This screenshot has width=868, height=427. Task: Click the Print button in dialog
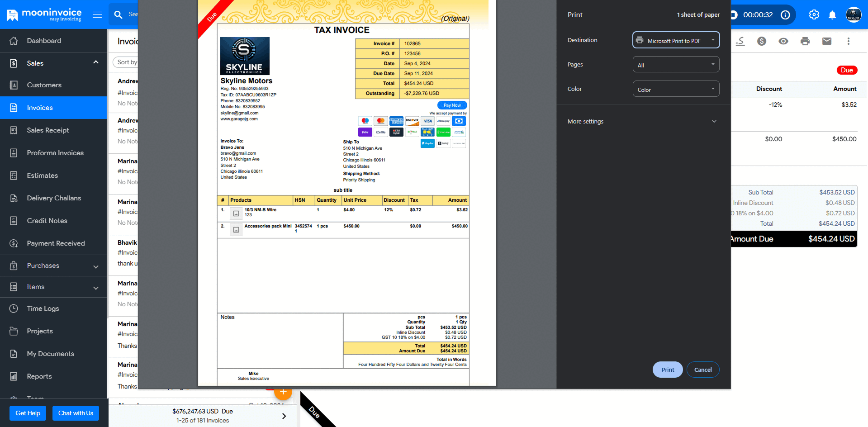click(x=668, y=370)
